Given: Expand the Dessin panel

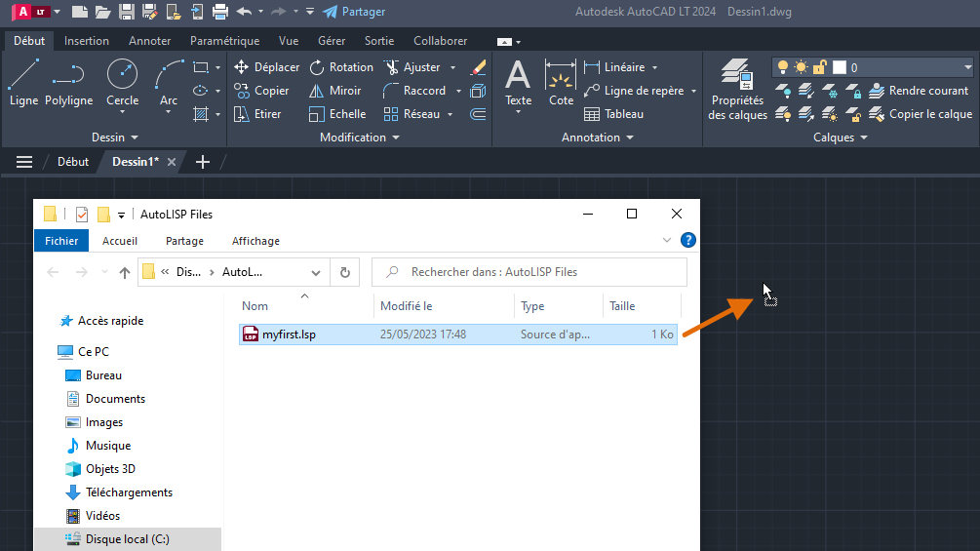Looking at the screenshot, I should (x=115, y=138).
